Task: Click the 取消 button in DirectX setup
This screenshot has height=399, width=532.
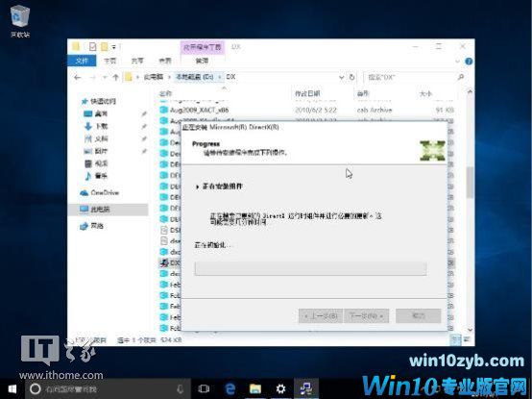Action: pyautogui.click(x=419, y=316)
